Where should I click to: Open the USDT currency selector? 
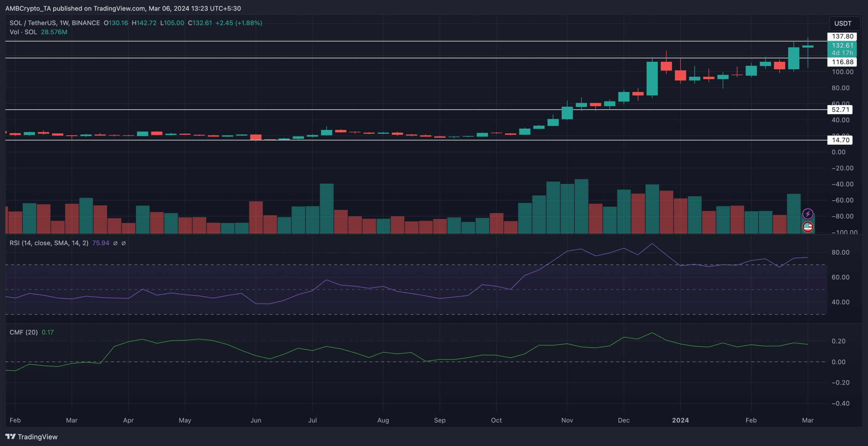click(845, 23)
